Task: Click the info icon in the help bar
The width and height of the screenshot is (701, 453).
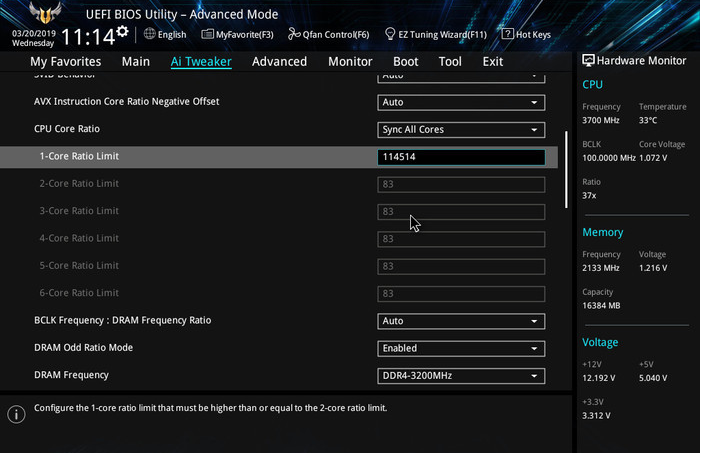Action: pos(16,413)
